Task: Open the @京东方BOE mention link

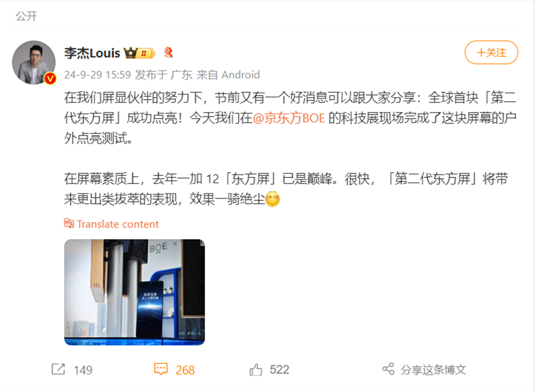Action: (x=289, y=118)
